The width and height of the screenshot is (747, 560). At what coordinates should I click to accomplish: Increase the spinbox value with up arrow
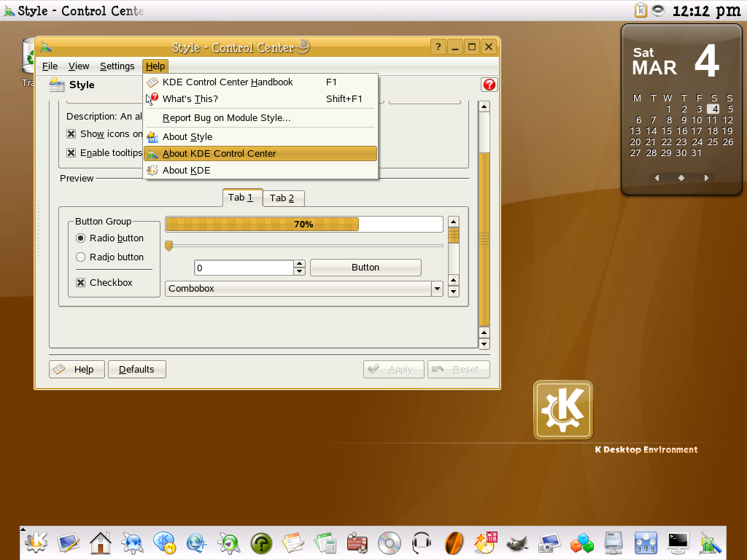click(x=299, y=263)
